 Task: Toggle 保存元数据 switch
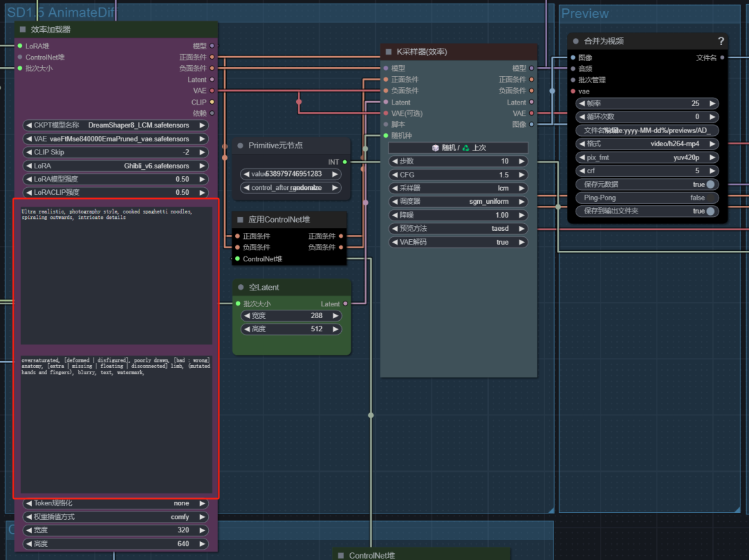click(x=709, y=184)
